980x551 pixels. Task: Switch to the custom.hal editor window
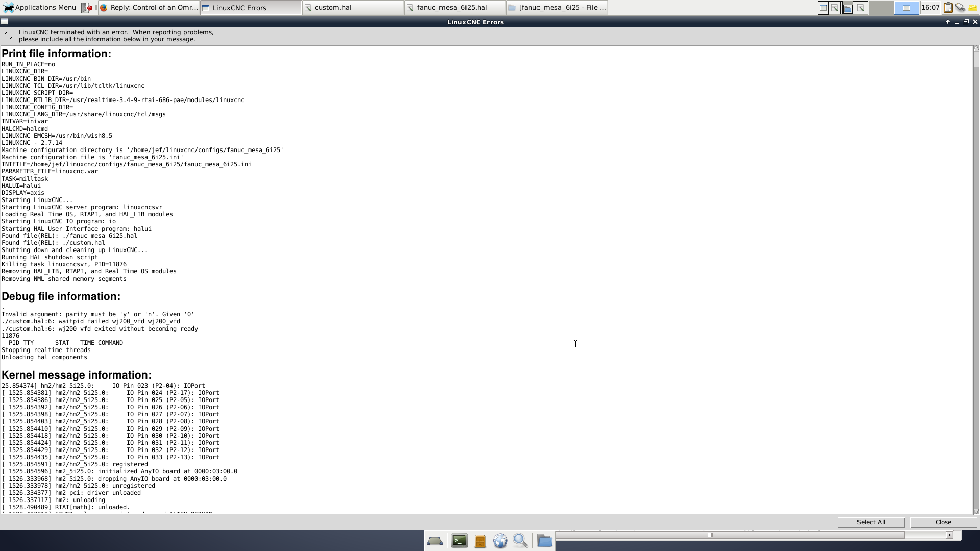(x=353, y=8)
